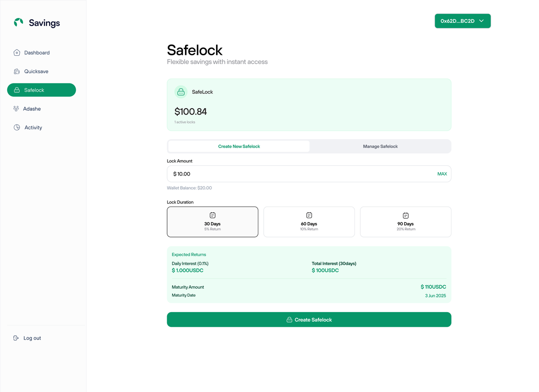
Task: Click the Create Safelock button label
Action: [313, 320]
